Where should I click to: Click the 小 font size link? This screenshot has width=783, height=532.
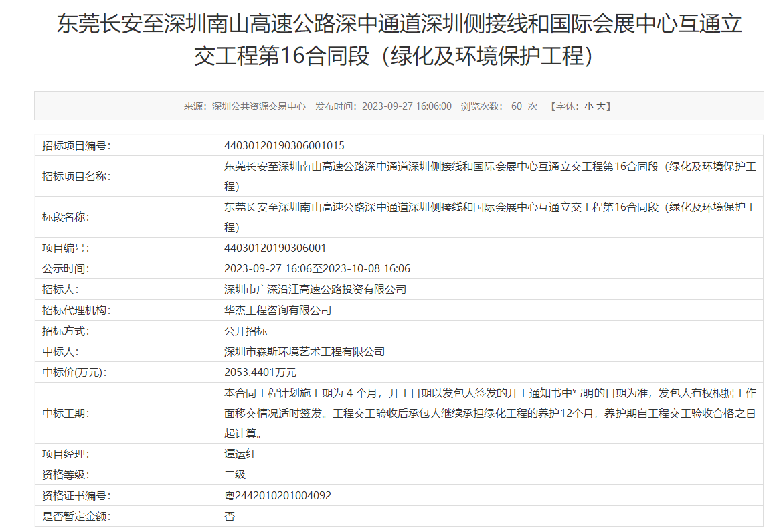[588, 106]
